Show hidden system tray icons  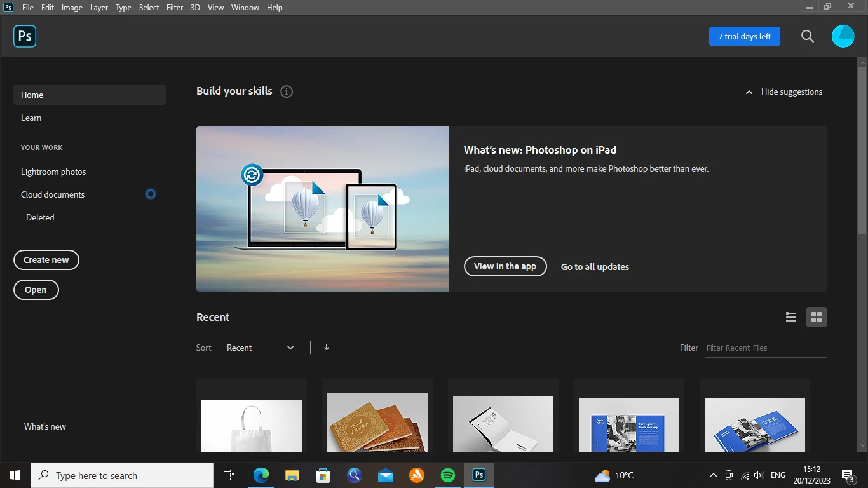[x=713, y=475]
